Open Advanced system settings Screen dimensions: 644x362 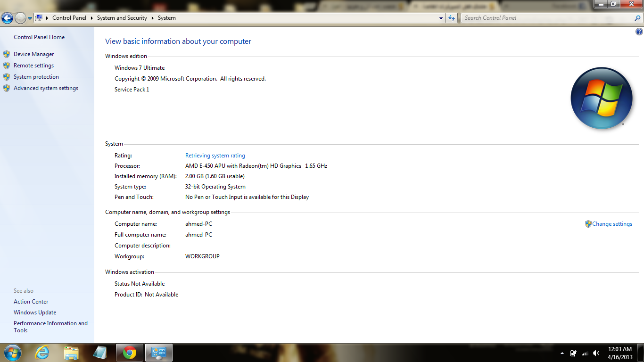pos(46,88)
